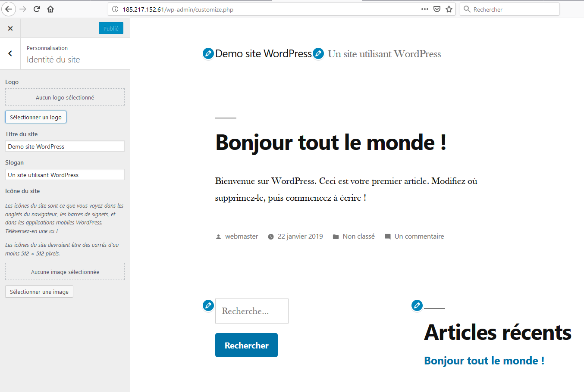Close the WordPress Customizer with the X

tap(10, 28)
